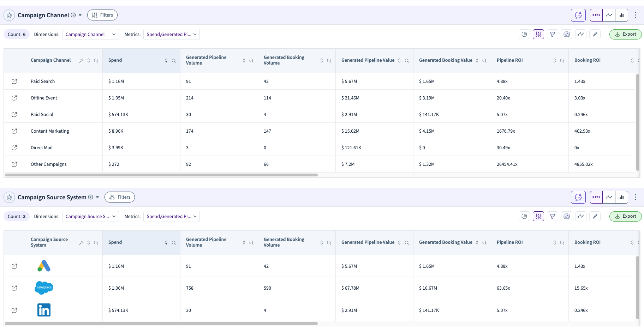The width and height of the screenshot is (644, 332).
Task: Expand Campaign Channel title dropdown arrow
Action: pos(80,15)
